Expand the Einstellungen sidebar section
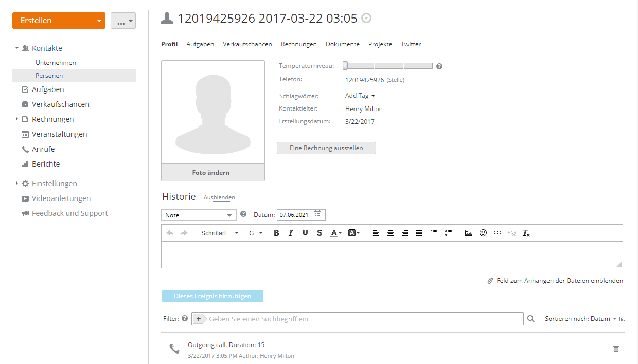Image resolution: width=638 pixels, height=364 pixels. [x=17, y=183]
